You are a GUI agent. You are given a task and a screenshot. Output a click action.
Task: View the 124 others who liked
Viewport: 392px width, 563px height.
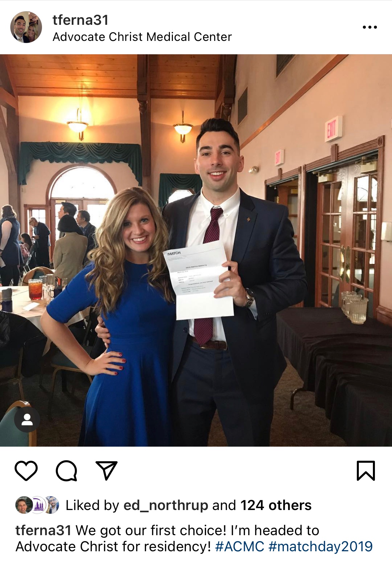(276, 505)
